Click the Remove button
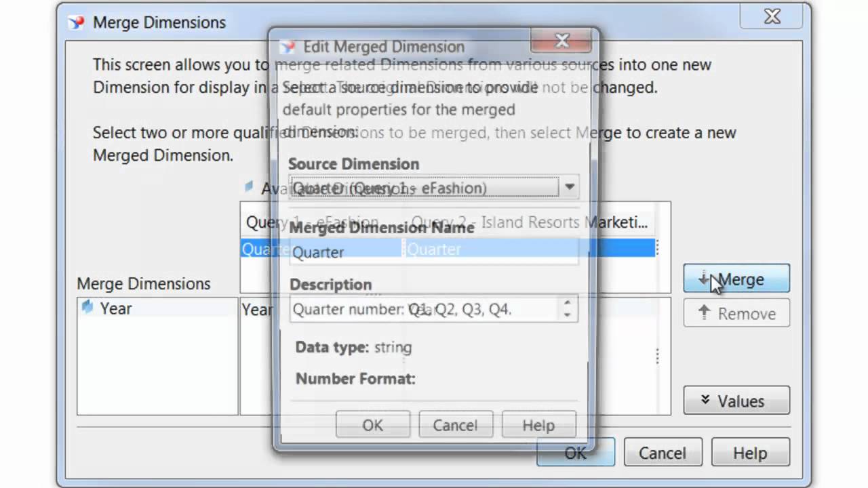The image size is (868, 488). click(736, 313)
